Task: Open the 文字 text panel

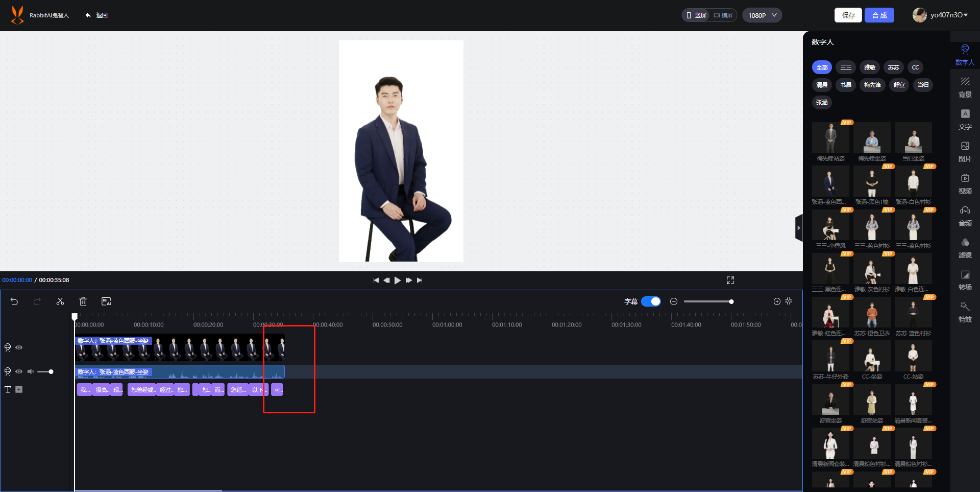Action: [965, 120]
